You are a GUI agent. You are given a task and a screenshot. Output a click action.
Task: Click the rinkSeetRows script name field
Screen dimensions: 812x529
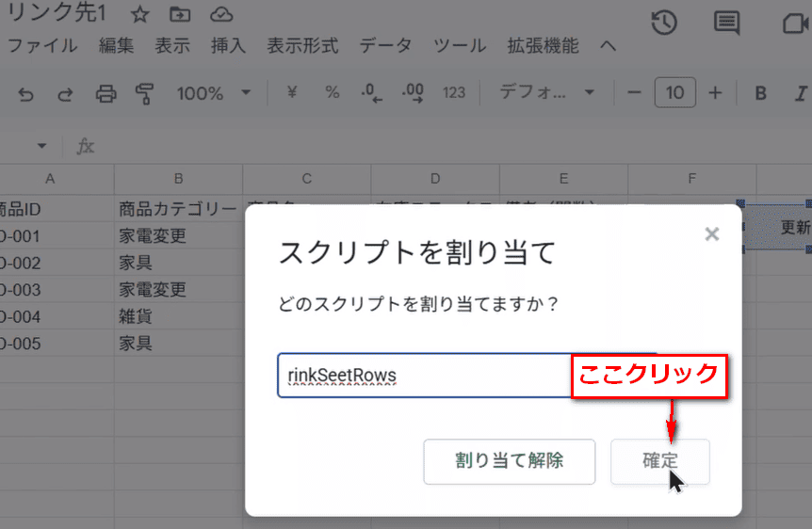424,376
